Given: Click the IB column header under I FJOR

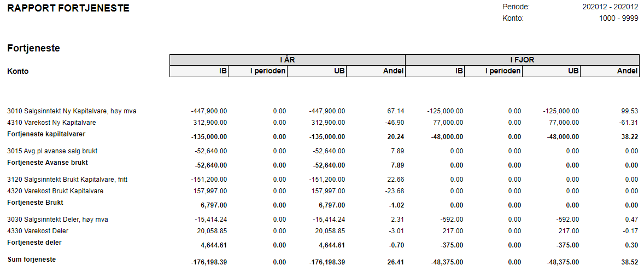Looking at the screenshot, I should pos(435,71).
